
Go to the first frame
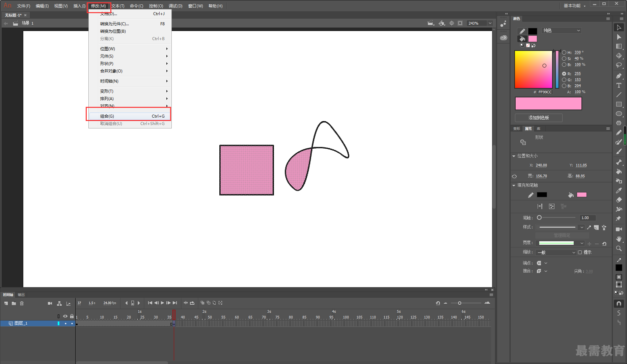coord(150,303)
